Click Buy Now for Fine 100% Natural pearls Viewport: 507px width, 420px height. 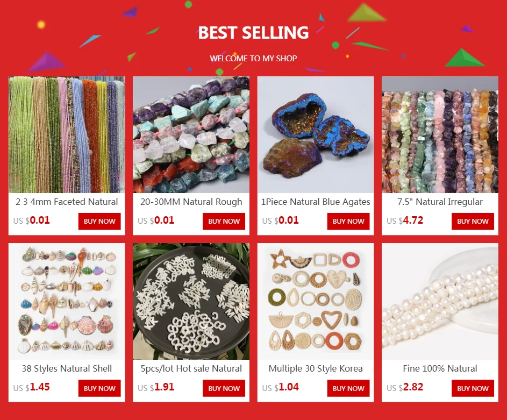tap(473, 388)
